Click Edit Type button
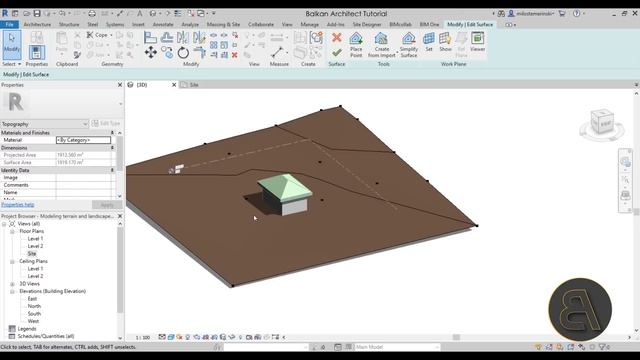Screen dimensions: 640x360 pos(106,123)
